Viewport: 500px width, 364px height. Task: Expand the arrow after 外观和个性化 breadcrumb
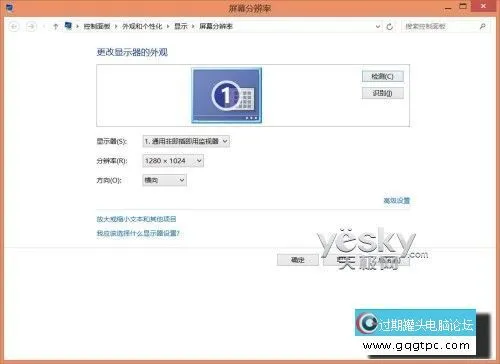pyautogui.click(x=168, y=26)
